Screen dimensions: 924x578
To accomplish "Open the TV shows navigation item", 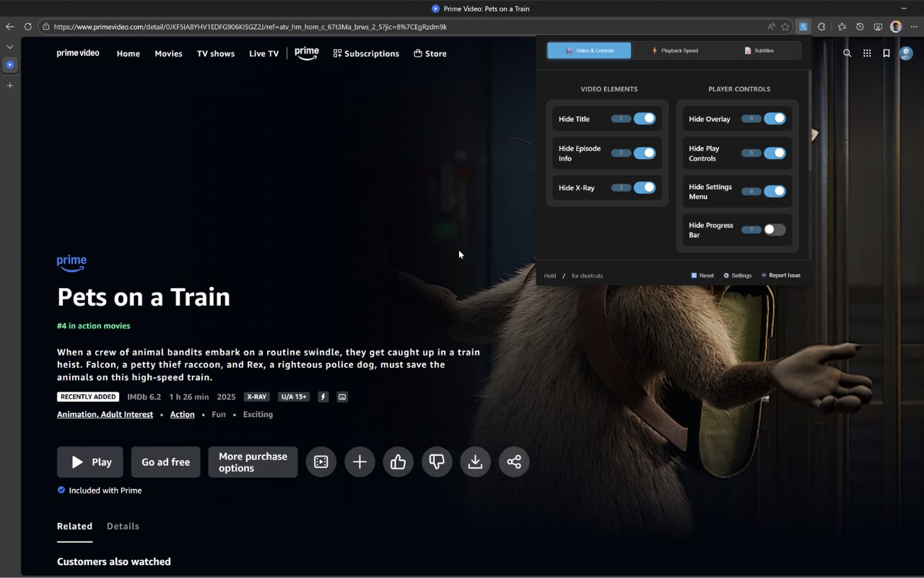I will (x=216, y=53).
